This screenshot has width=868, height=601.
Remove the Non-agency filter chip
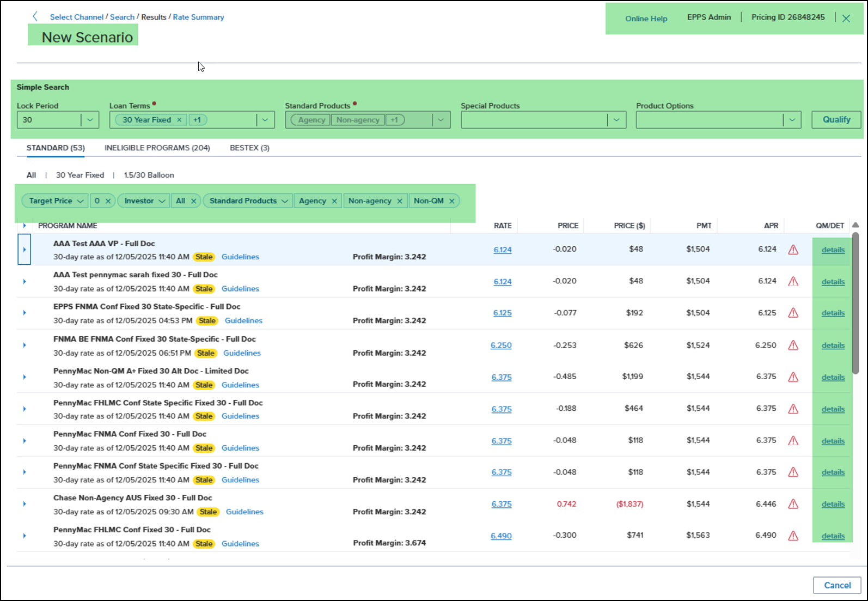click(x=400, y=201)
